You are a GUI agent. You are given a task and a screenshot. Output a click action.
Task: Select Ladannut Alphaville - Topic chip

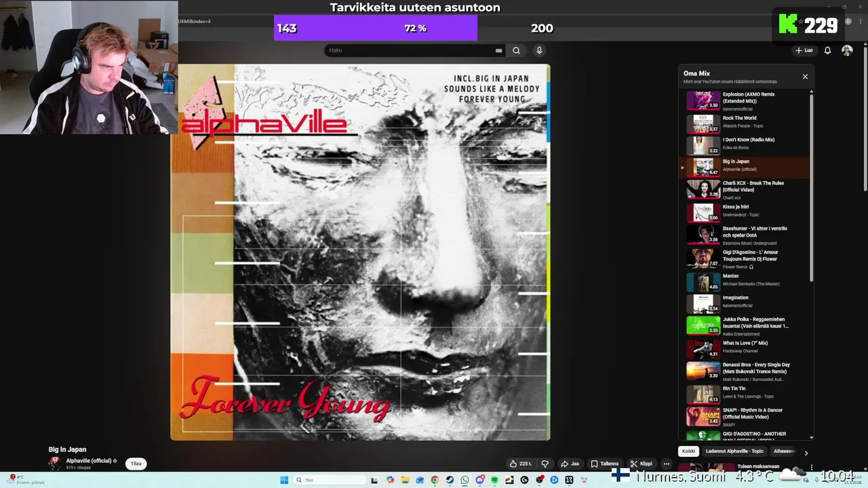pyautogui.click(x=734, y=451)
